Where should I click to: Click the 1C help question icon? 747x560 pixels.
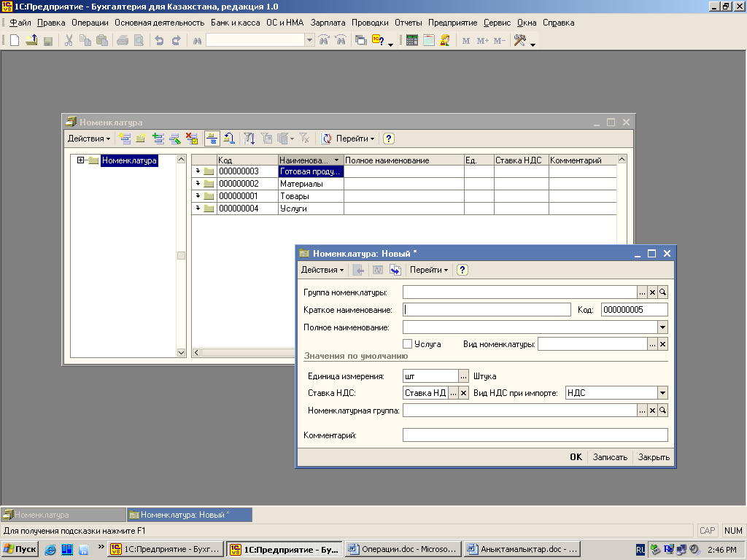(379, 41)
